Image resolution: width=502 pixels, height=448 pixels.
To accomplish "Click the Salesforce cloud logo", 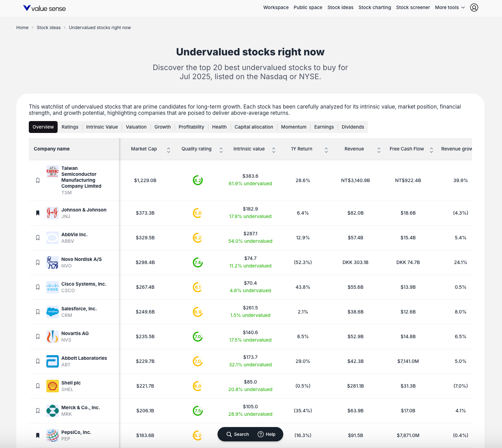I will 53,312.
